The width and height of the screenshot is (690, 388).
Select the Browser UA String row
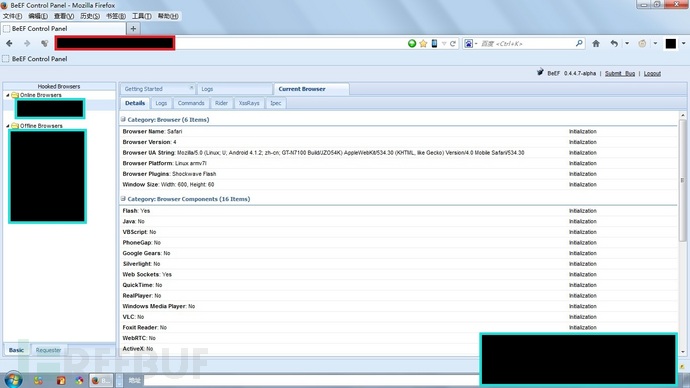point(399,153)
